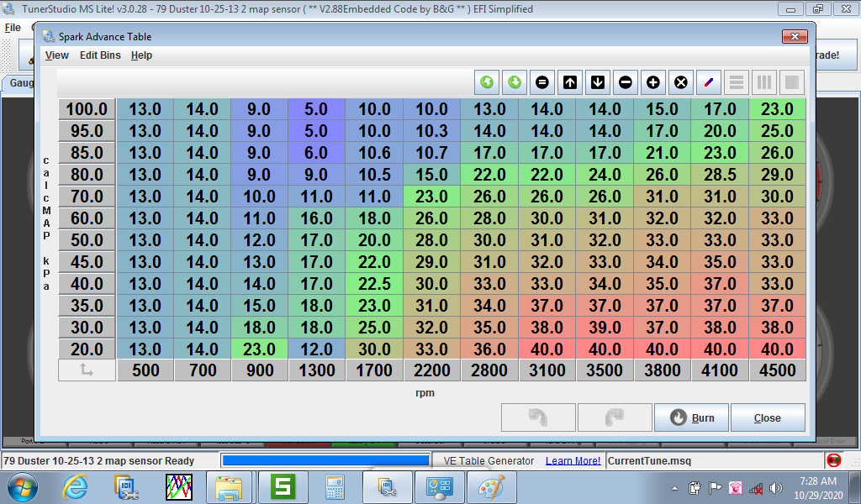Click the multiply (X) toolbar icon
The width and height of the screenshot is (861, 504).
[681, 82]
